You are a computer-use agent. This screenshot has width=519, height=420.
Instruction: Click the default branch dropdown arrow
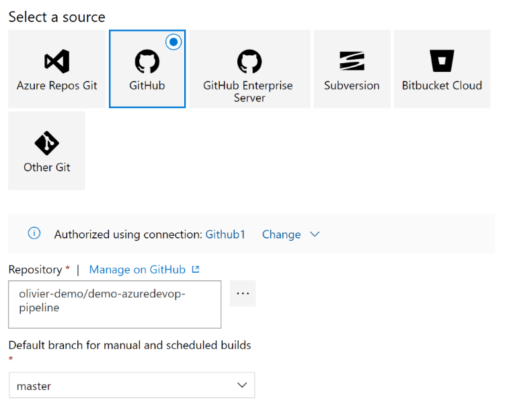pos(242,385)
